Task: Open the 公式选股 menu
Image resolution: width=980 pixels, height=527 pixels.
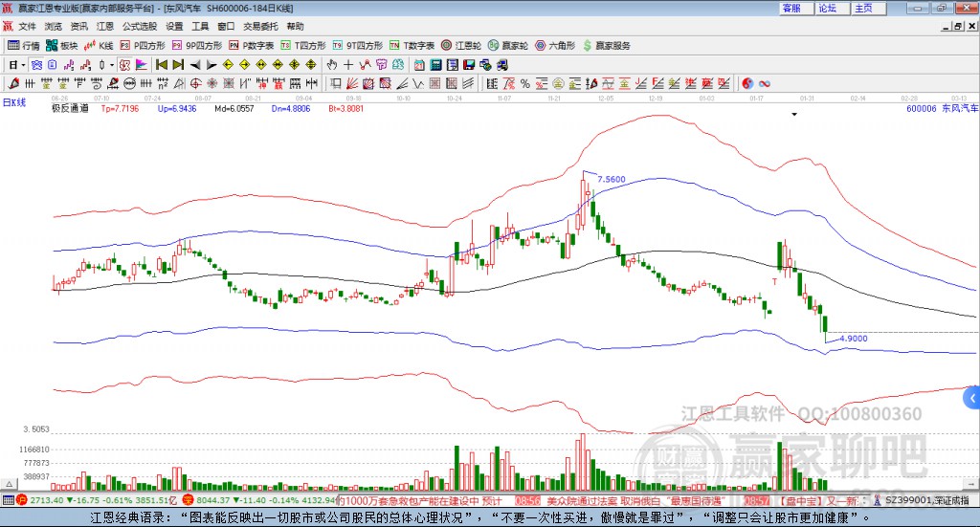Action: tap(140, 26)
